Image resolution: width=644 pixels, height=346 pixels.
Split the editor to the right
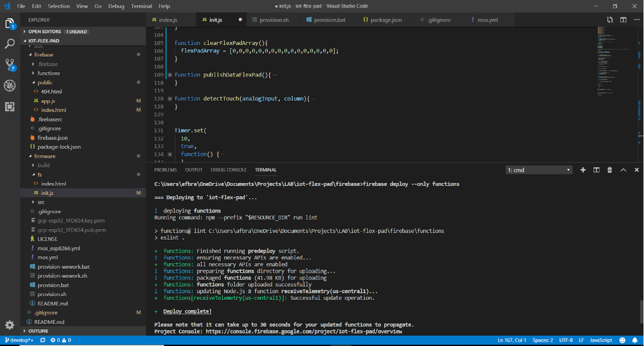coord(623,20)
